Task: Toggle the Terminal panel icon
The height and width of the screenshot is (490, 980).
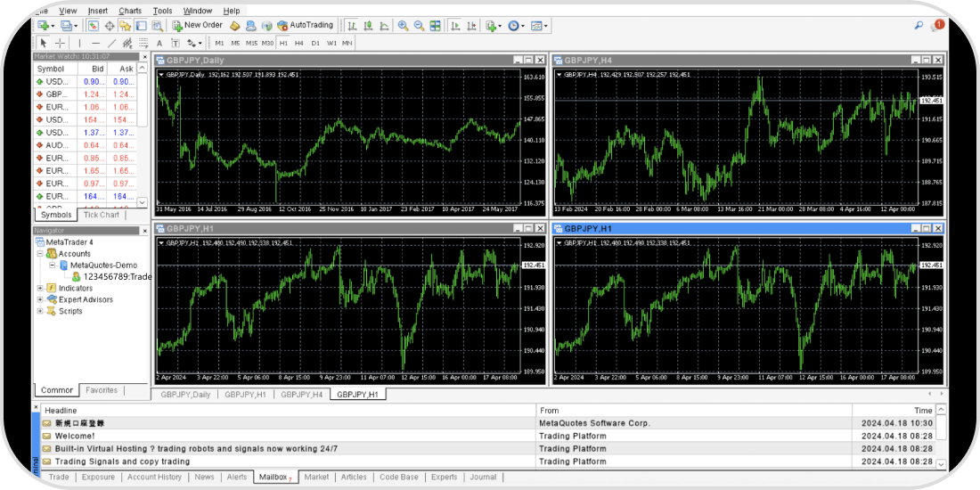Action: (x=142, y=26)
